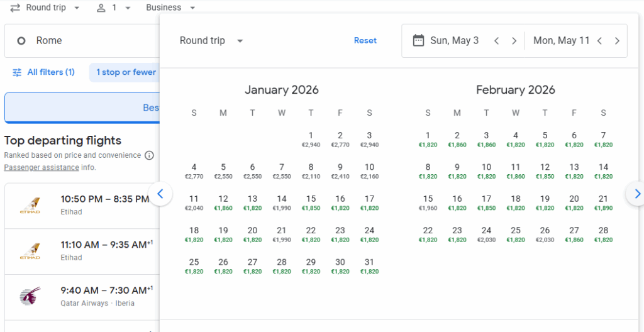Click the Rome origin input field
The width and height of the screenshot is (644, 332).
pyautogui.click(x=82, y=41)
